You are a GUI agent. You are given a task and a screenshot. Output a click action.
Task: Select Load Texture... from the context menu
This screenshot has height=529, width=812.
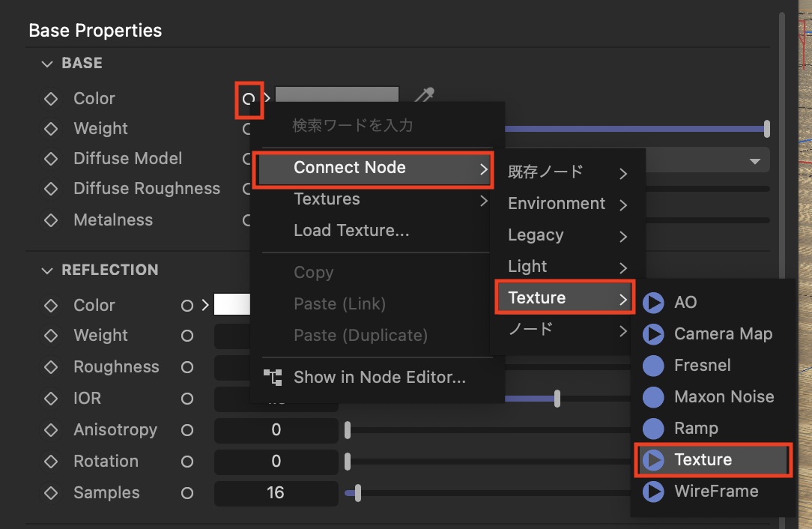[x=351, y=231]
